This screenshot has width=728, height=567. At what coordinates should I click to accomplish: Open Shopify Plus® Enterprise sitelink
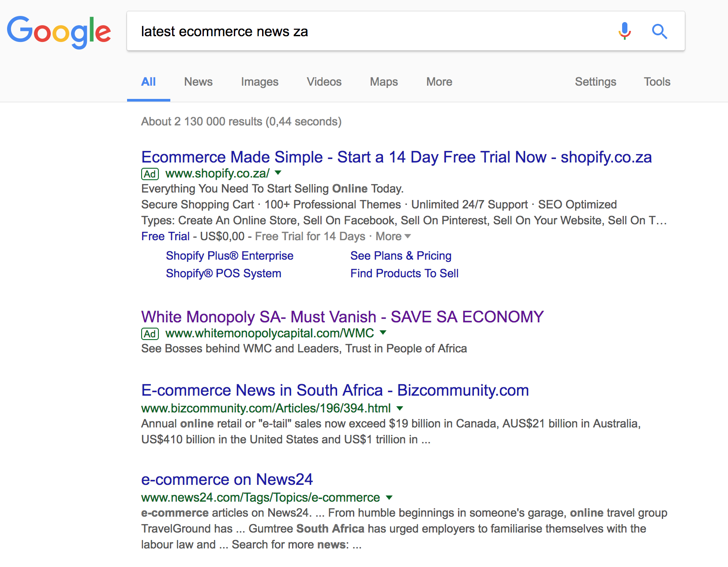[229, 256]
